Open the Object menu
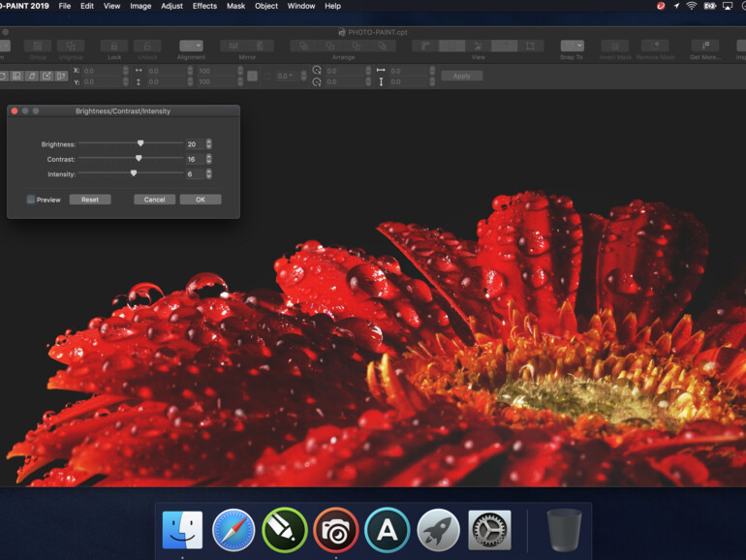Screen dimensions: 746x560 point(266,6)
